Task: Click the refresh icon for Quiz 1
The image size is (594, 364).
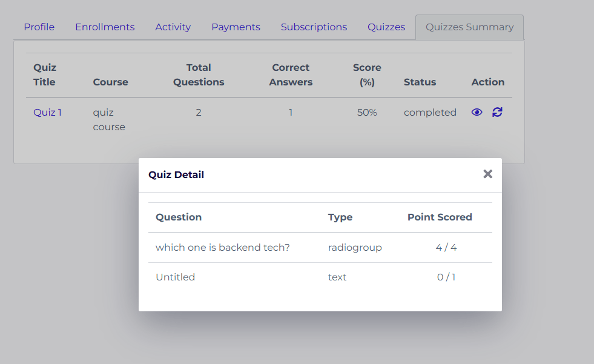Action: click(497, 112)
